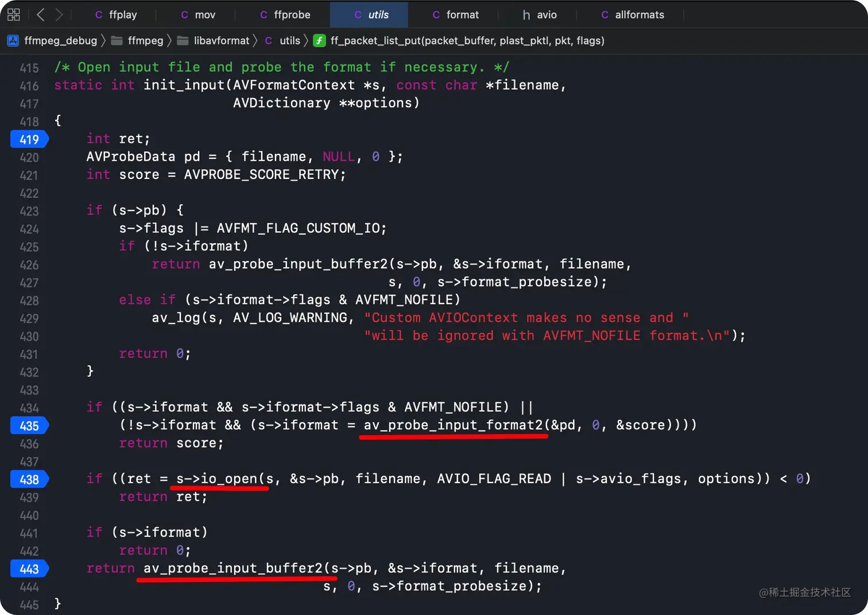Click line number 416 in the gutter

[29, 86]
